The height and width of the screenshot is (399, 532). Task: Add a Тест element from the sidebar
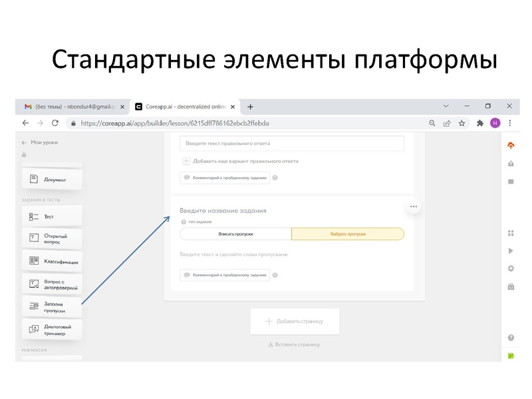click(51, 215)
